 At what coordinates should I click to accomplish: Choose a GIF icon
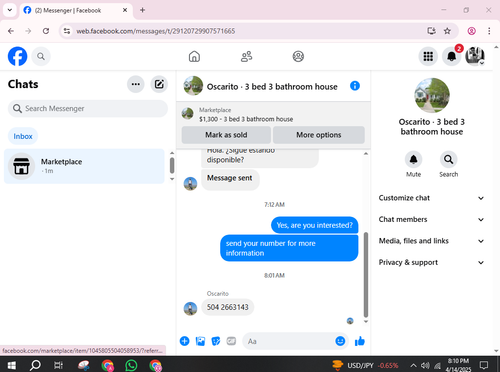(x=231, y=341)
